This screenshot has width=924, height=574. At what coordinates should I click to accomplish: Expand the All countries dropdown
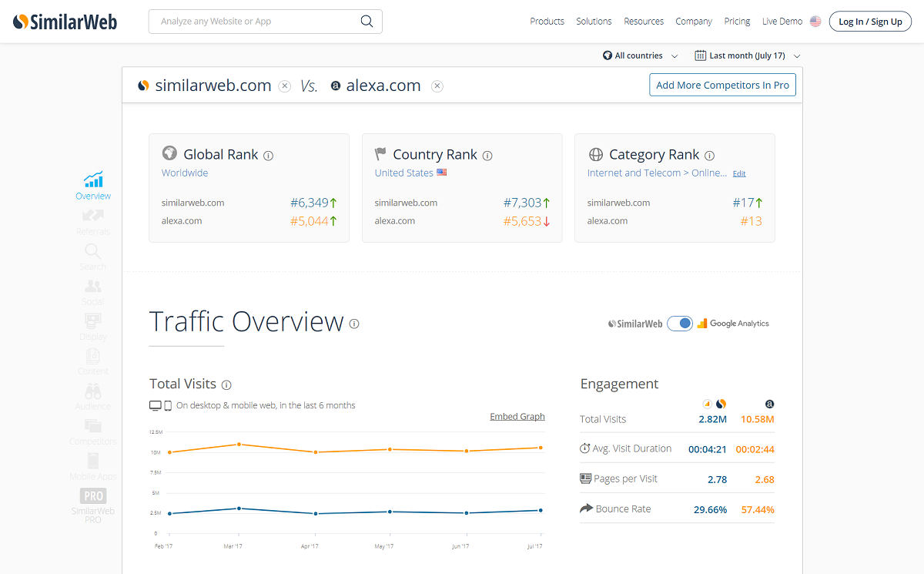(x=641, y=55)
